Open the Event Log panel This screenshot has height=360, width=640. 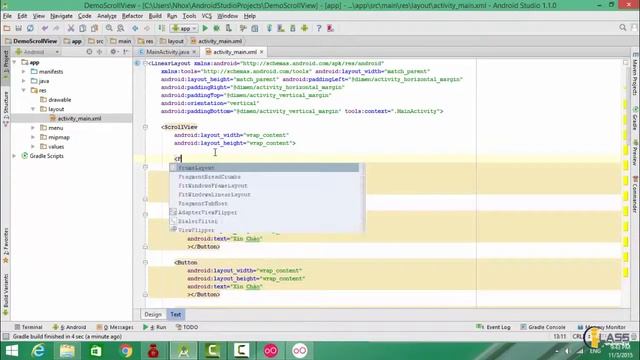click(493, 327)
